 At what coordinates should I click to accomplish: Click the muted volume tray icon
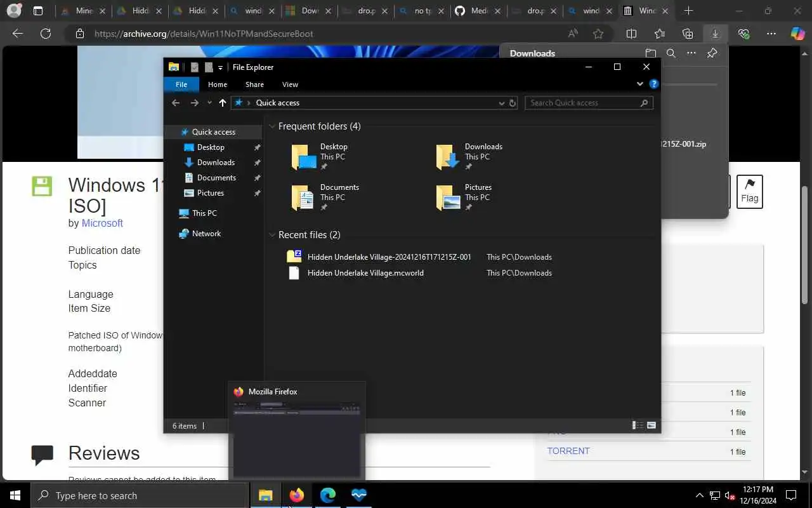point(730,495)
